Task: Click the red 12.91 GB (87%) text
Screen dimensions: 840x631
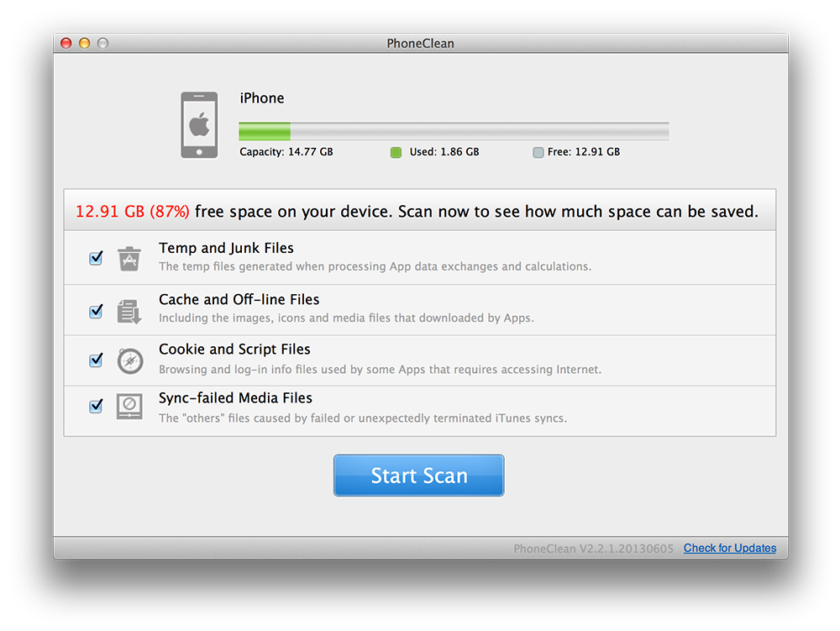Action: (133, 212)
